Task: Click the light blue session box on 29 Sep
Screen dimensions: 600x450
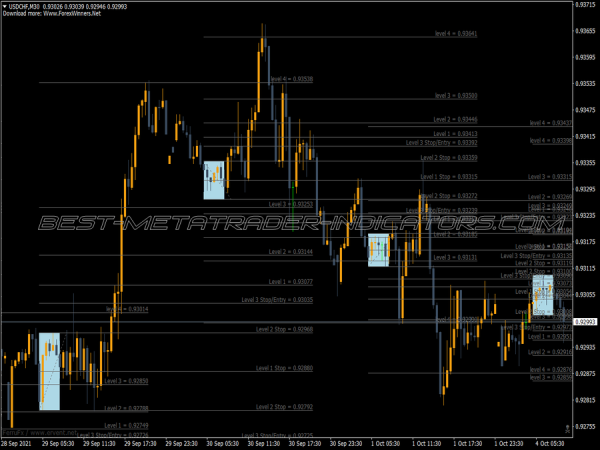Action: pyautogui.click(x=49, y=371)
